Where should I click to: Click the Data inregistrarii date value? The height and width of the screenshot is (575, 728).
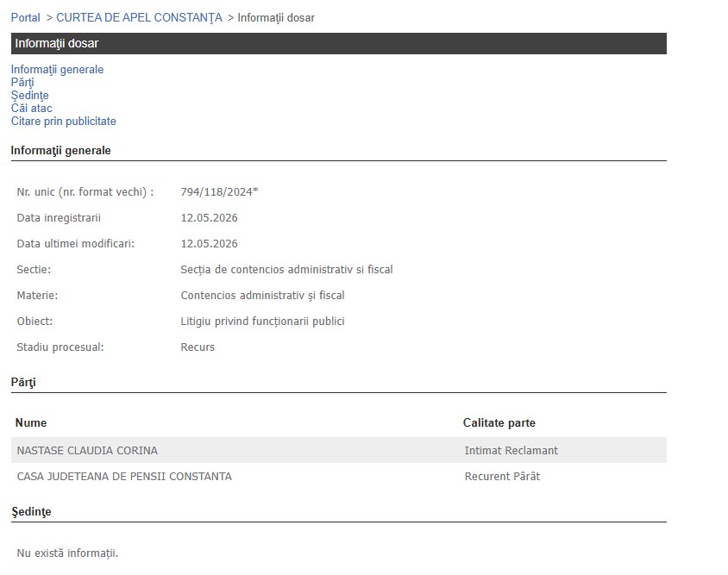point(209,217)
